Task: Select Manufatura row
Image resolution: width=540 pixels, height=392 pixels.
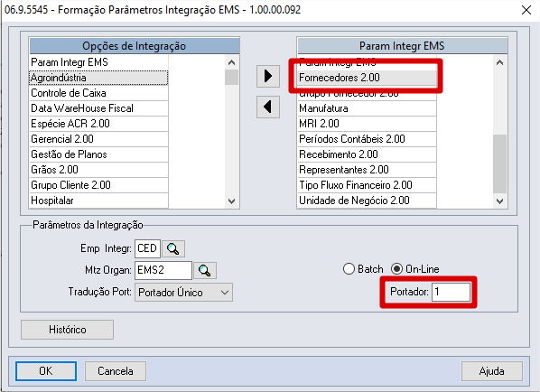Action: click(x=368, y=108)
